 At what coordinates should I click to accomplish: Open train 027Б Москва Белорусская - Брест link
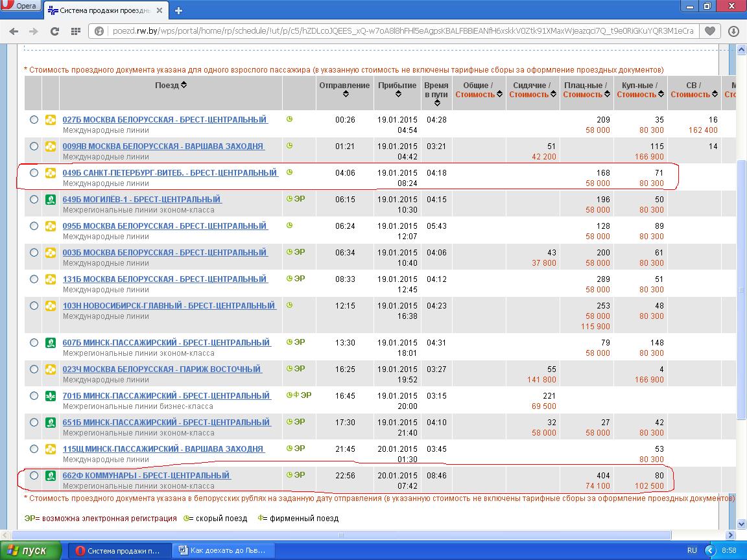click(x=165, y=119)
